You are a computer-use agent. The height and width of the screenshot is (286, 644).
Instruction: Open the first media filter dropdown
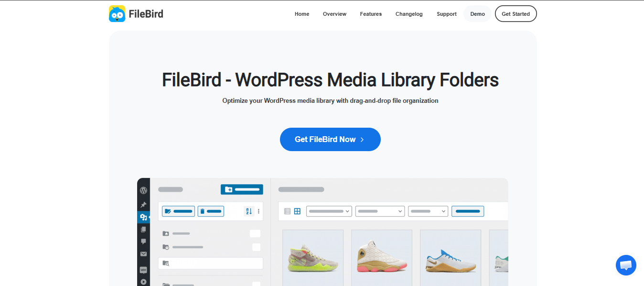click(329, 211)
